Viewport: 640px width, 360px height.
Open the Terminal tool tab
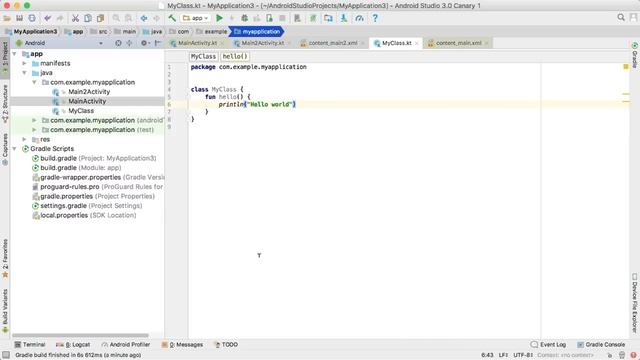tap(30, 344)
